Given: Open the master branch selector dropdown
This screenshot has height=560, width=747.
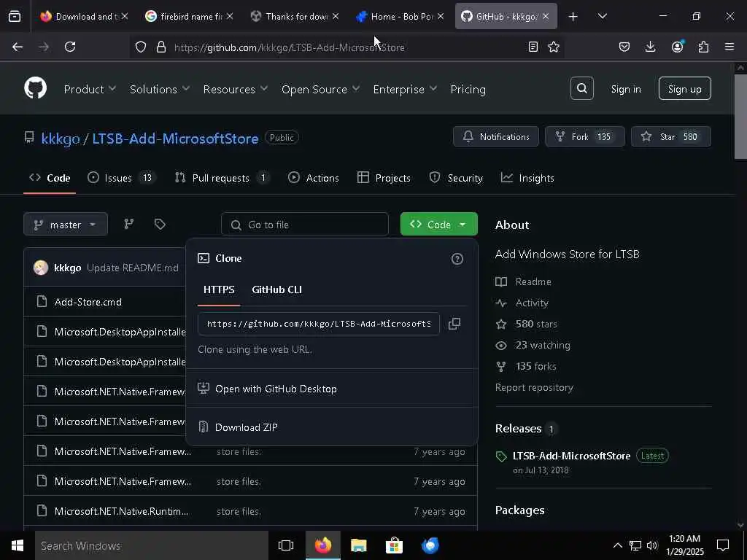Looking at the screenshot, I should [x=65, y=225].
